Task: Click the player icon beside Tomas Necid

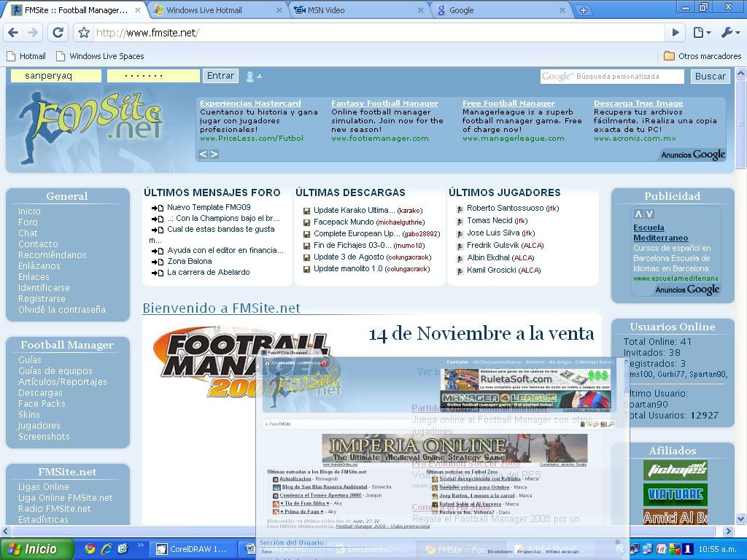Action: (460, 222)
